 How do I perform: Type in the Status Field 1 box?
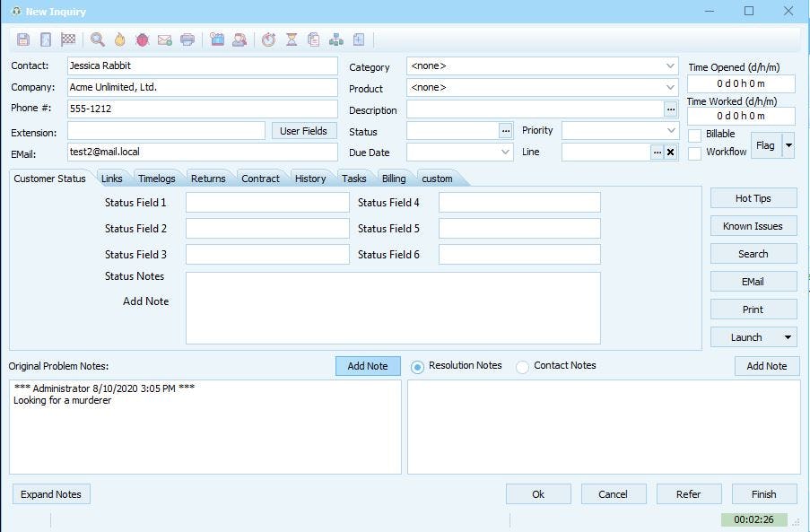[x=266, y=202]
